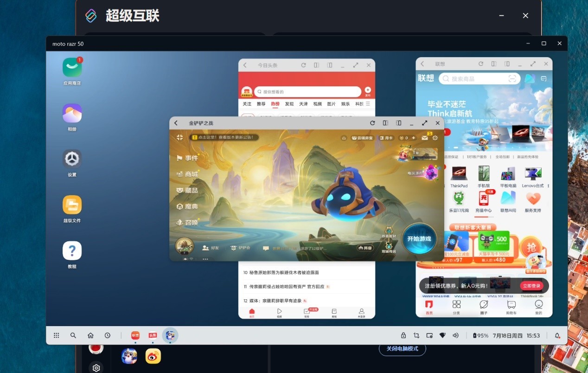Open the 应用商店 app store icon

(72, 68)
